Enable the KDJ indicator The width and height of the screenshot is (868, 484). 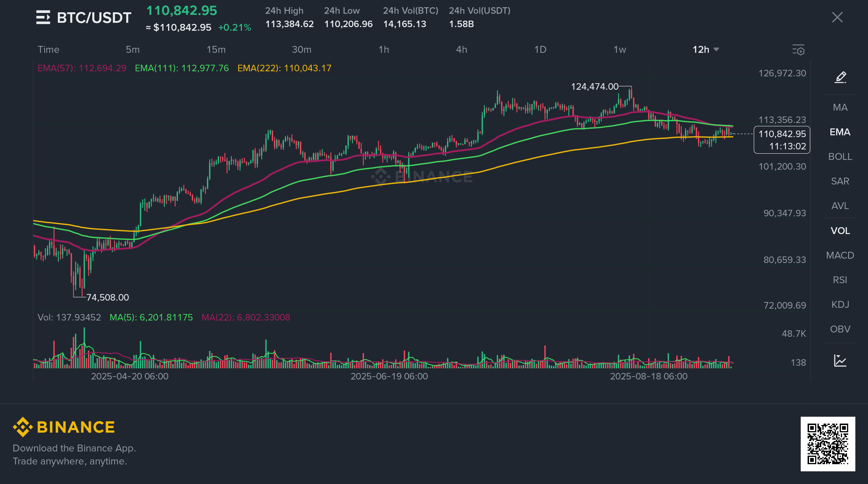coord(840,305)
